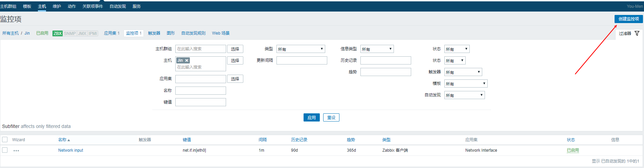Open the 模板 menu in top navigation
The image size is (644, 168).
coord(27,6)
